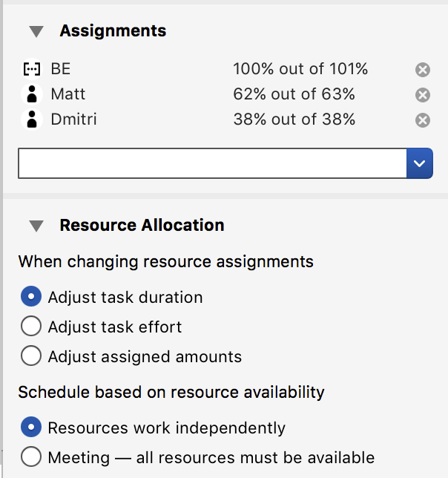Click BE's 100% out of 101% value
Image resolution: width=448 pixels, height=478 pixels.
coord(300,69)
